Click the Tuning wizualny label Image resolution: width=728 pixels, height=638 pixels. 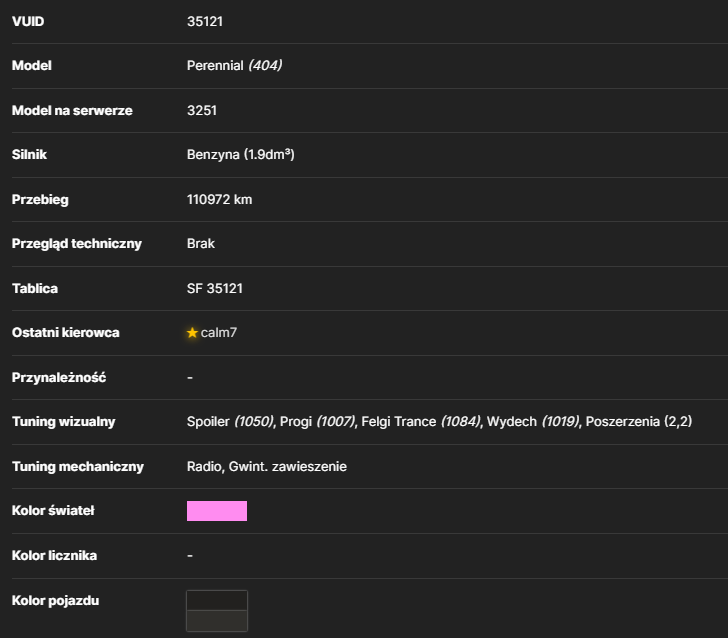click(x=64, y=422)
